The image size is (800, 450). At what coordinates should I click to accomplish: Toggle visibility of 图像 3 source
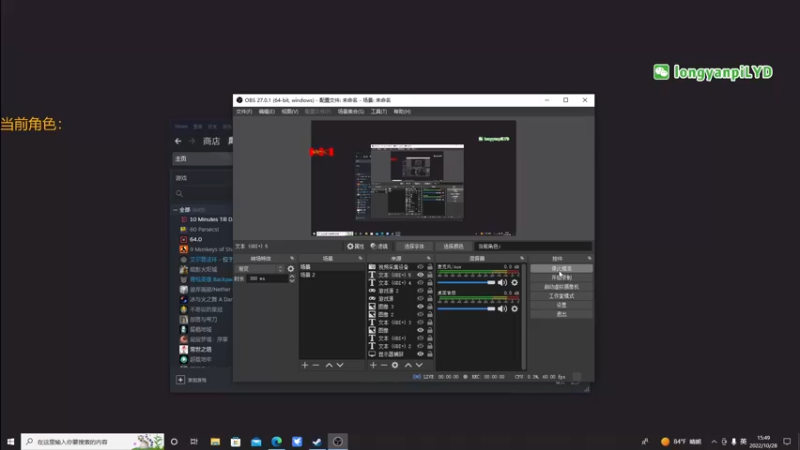coord(420,307)
